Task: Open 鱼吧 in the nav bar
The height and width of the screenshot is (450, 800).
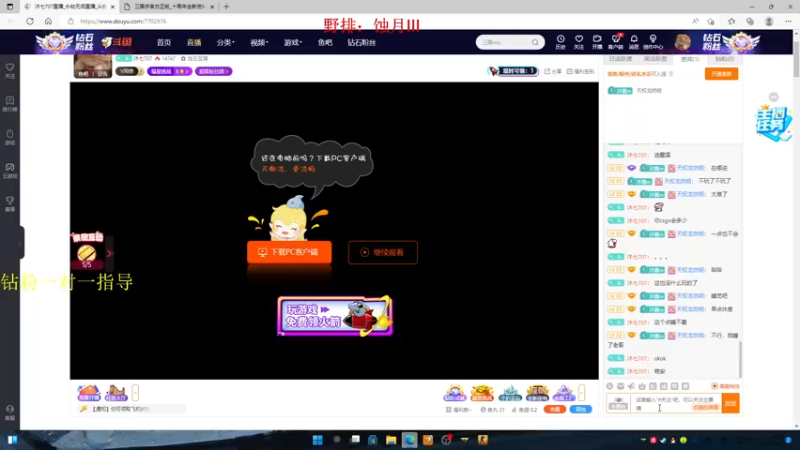Action: coord(325,42)
